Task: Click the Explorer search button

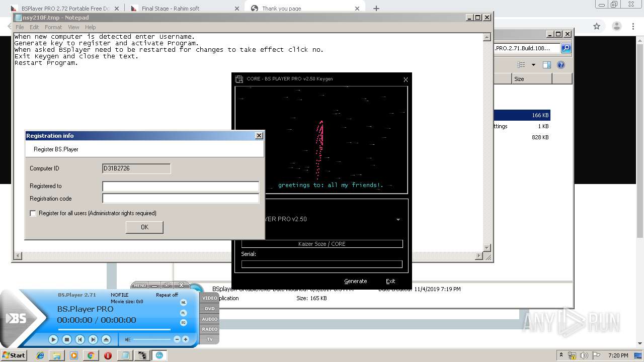Action: pos(566,48)
